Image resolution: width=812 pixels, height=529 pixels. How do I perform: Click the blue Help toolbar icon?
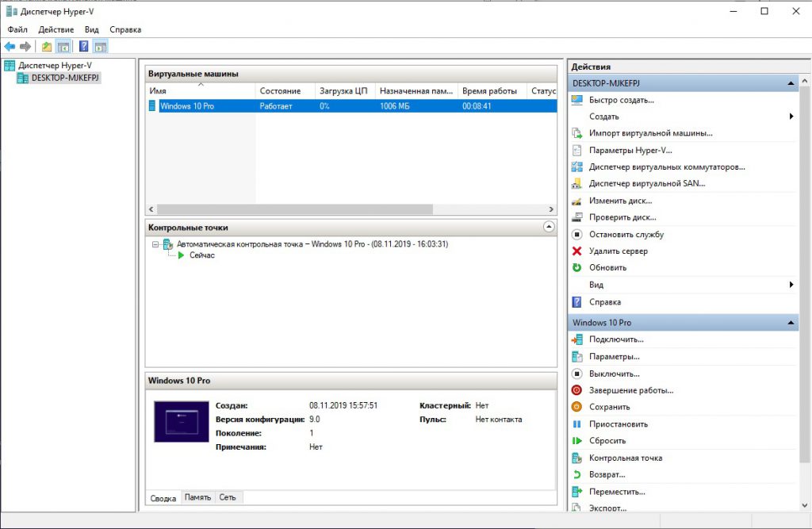point(83,47)
